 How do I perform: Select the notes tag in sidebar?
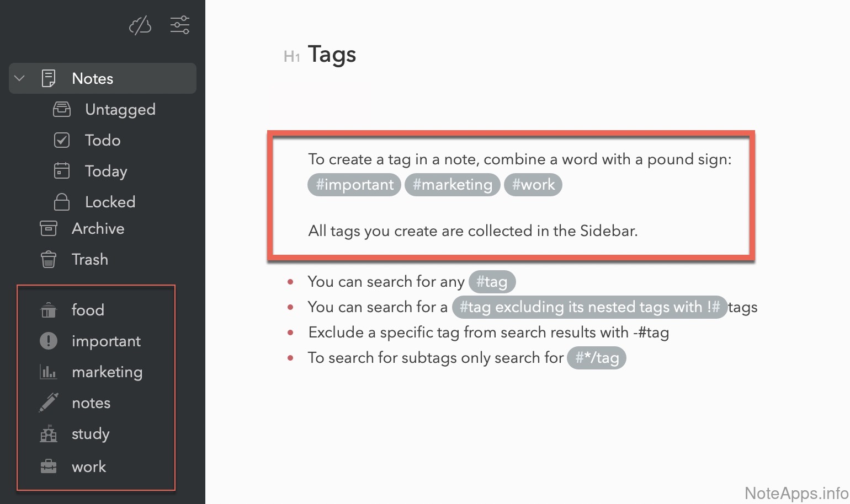tap(91, 403)
